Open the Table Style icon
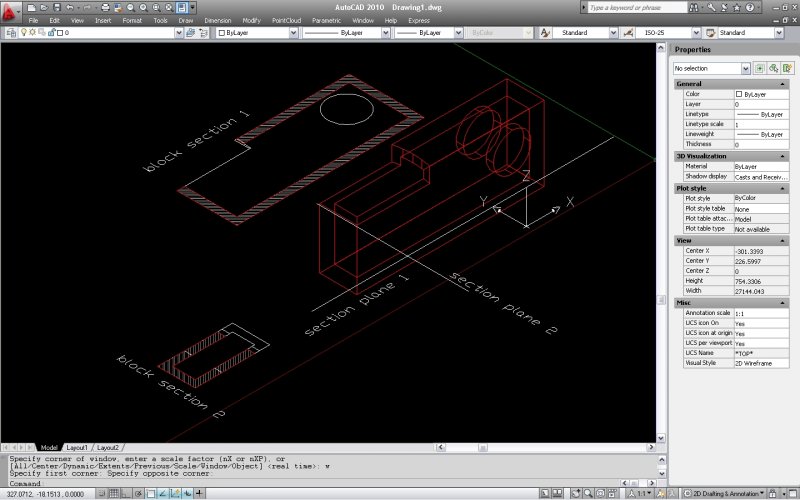This screenshot has width=800, height=500. 711,33
